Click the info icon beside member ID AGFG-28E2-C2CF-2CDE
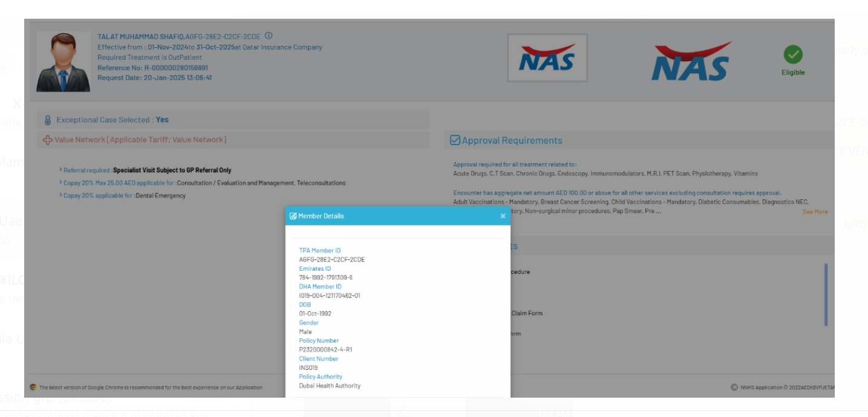The width and height of the screenshot is (868, 417). [269, 36]
